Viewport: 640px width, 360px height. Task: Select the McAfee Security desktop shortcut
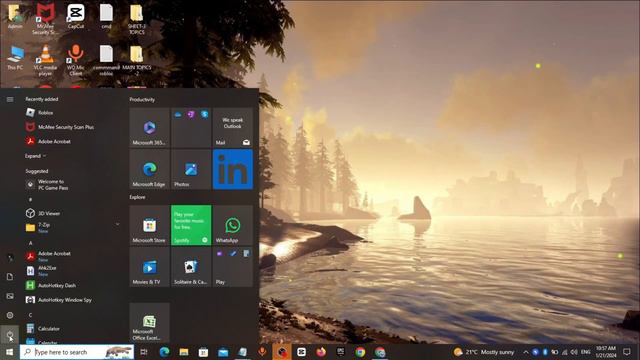point(45,19)
